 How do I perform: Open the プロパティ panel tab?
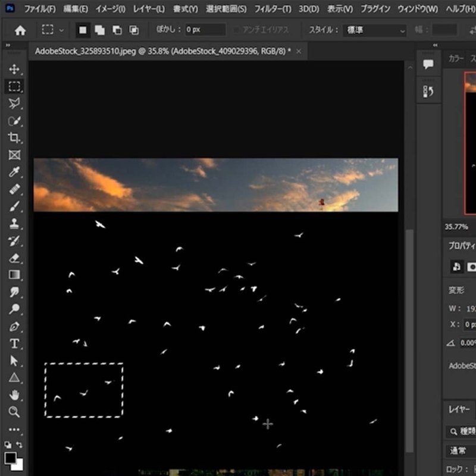click(x=462, y=245)
